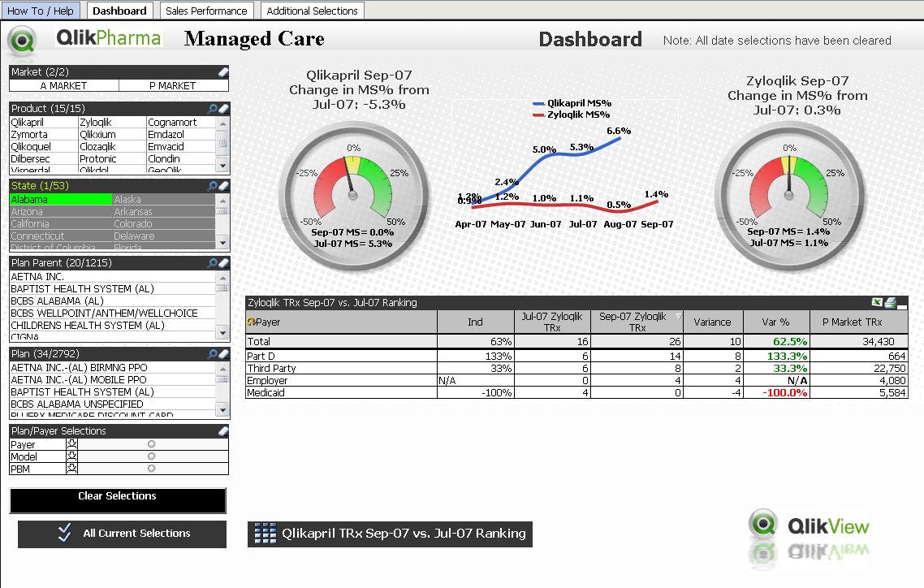Export ranking table to Excel
Screen dimensions: 924x588
click(877, 303)
